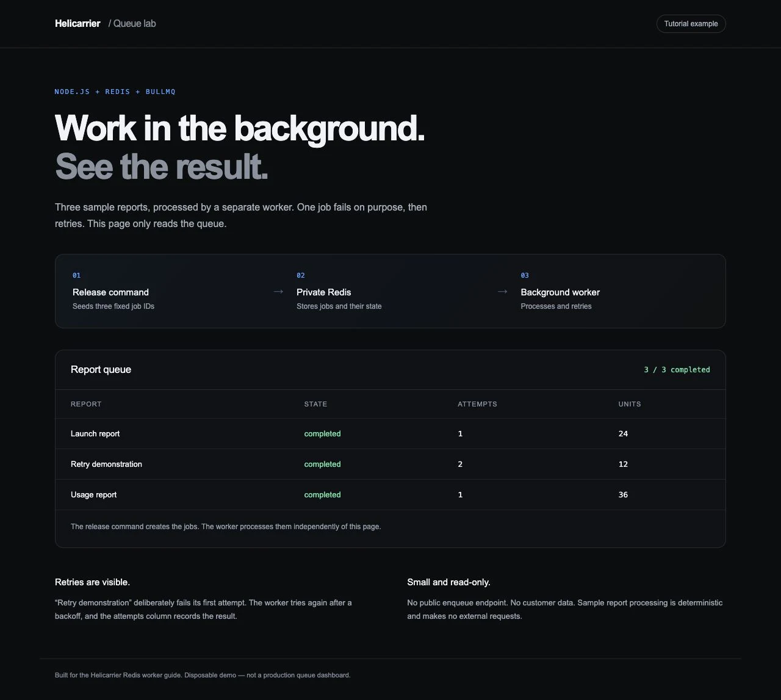The width and height of the screenshot is (781, 700).
Task: Click the UNITS column header
Action: click(630, 404)
